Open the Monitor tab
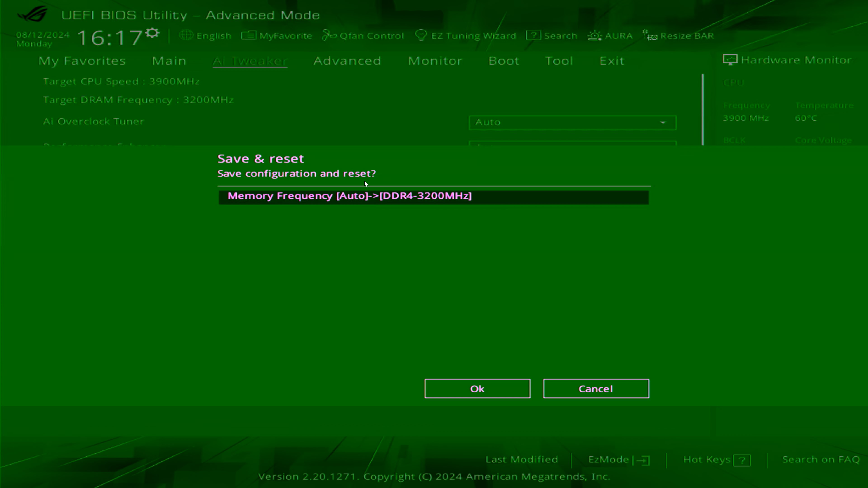868x488 pixels. [x=435, y=61]
